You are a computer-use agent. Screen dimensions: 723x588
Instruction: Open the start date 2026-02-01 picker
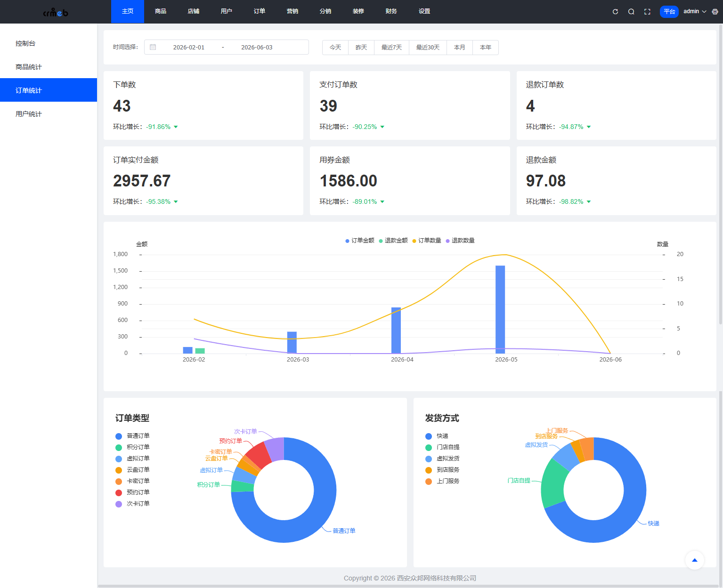[189, 47]
